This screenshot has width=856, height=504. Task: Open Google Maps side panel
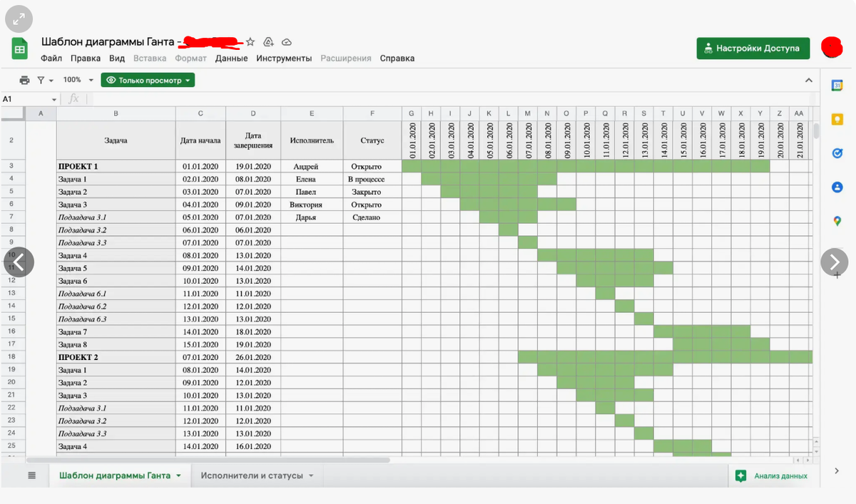837,222
